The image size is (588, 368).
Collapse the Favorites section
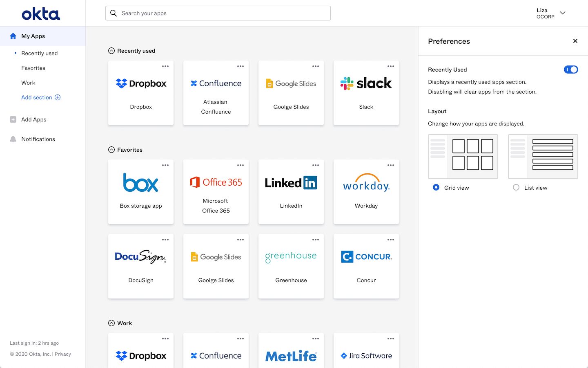coord(111,150)
